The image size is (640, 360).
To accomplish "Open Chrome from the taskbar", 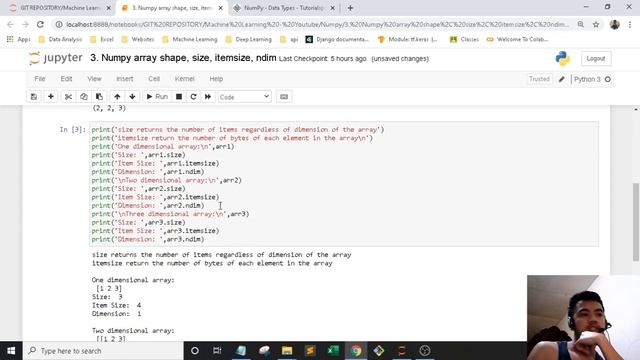I will [356, 351].
